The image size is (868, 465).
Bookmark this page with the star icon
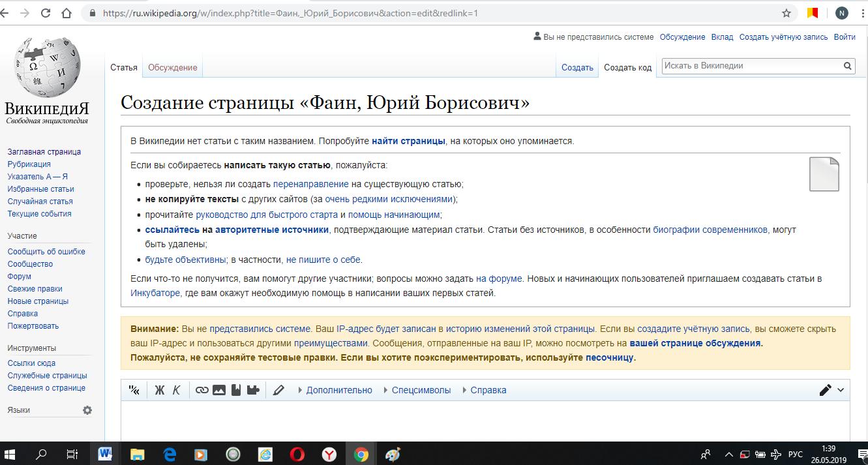click(x=786, y=13)
